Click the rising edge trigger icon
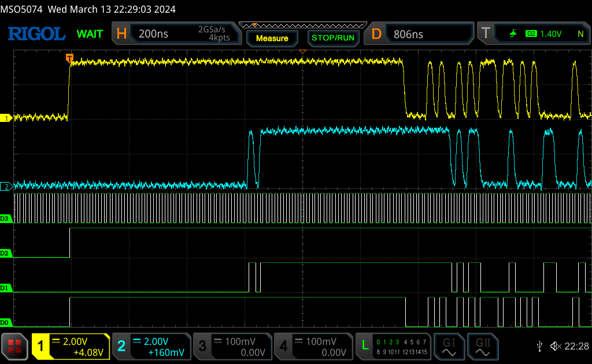Viewport: 592px width, 364px height. [x=513, y=34]
